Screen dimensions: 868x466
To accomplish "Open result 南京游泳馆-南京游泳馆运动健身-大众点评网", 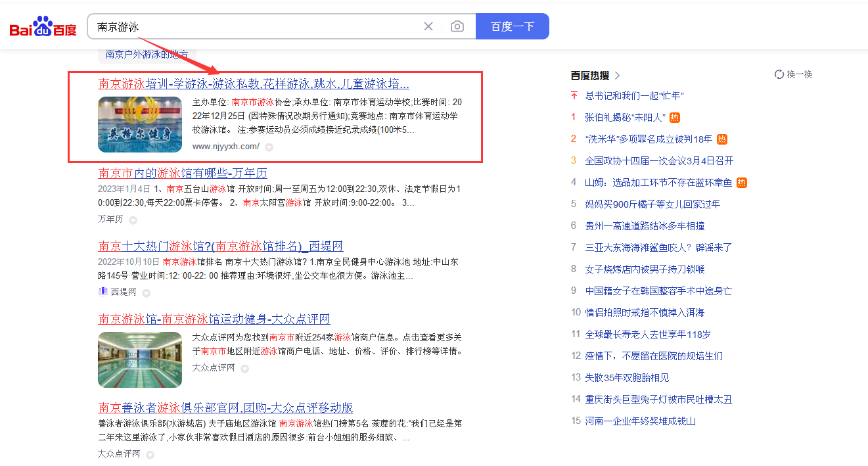I will click(214, 319).
